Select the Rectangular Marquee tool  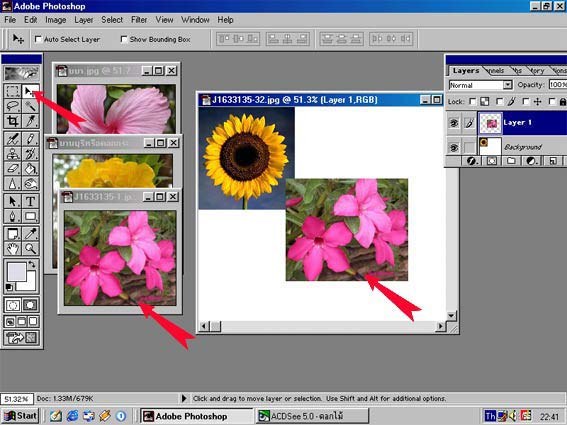click(x=12, y=92)
